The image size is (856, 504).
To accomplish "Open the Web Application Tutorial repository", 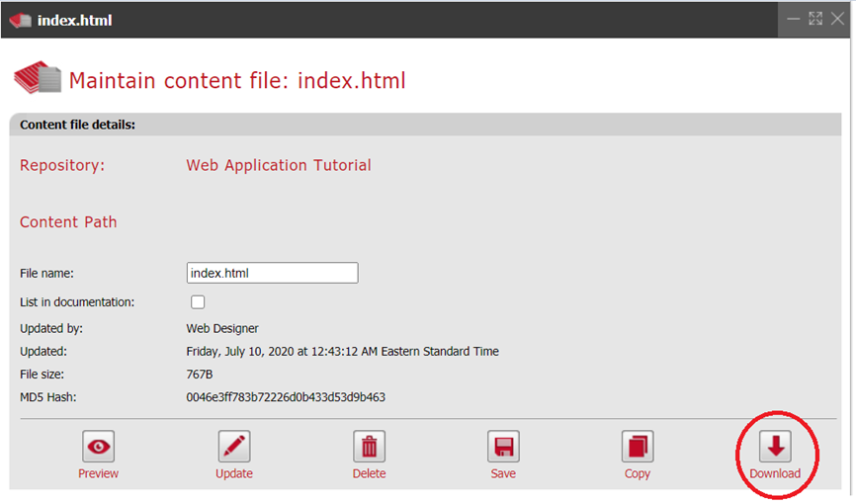I will click(x=279, y=166).
